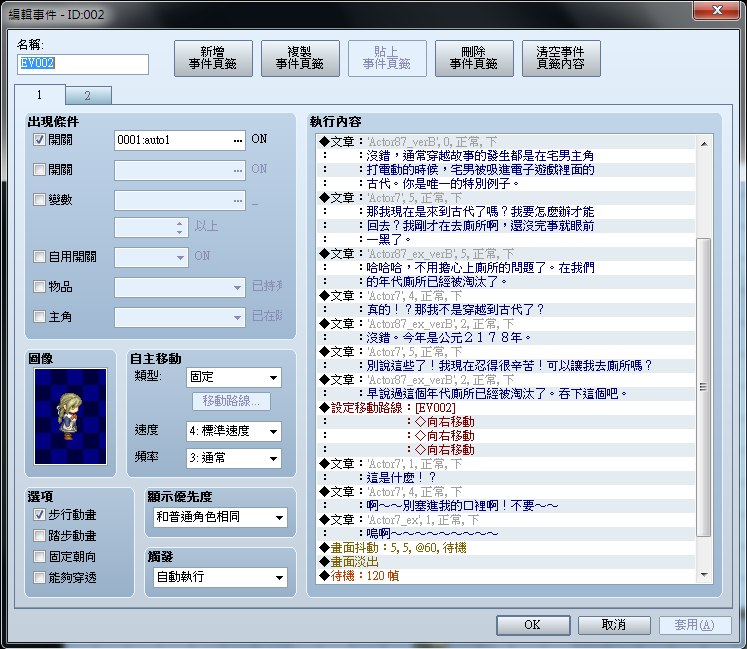Viewport: 747px width, 649px height.
Task: Open the 觸發 dropdown showing 自動執行
Action: [221, 578]
